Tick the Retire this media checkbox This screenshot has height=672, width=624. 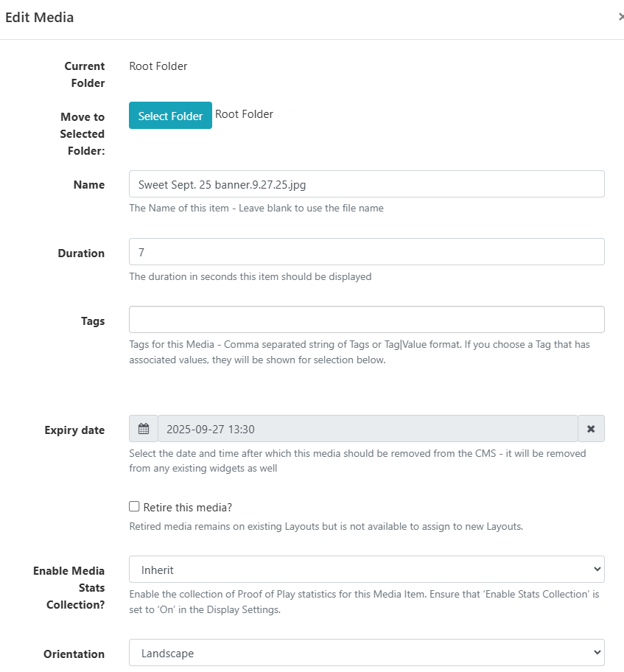tap(134, 507)
